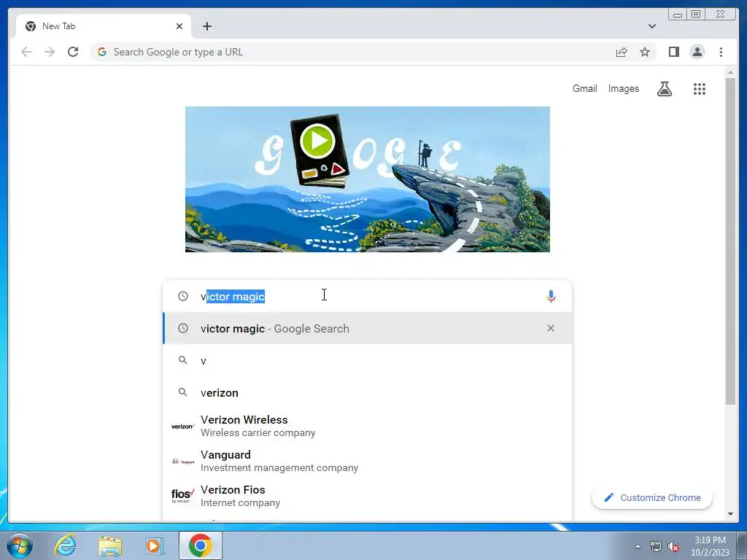Expand the tab search dropdown arrow
Viewport: 747px width, 560px height.
tap(652, 26)
